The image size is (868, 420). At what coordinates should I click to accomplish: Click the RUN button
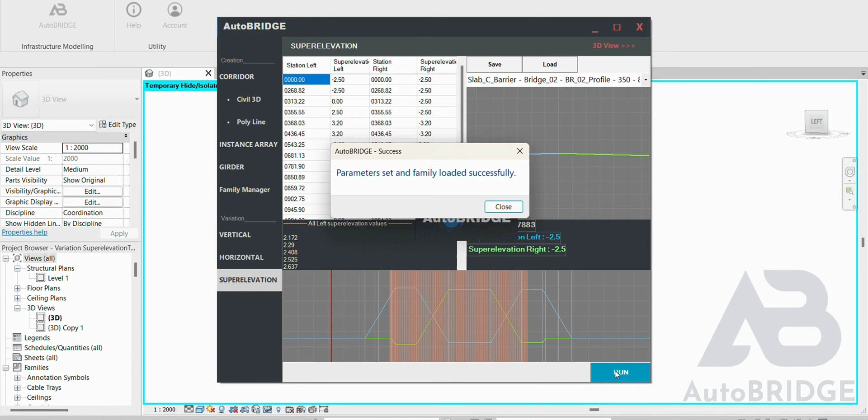click(x=620, y=373)
